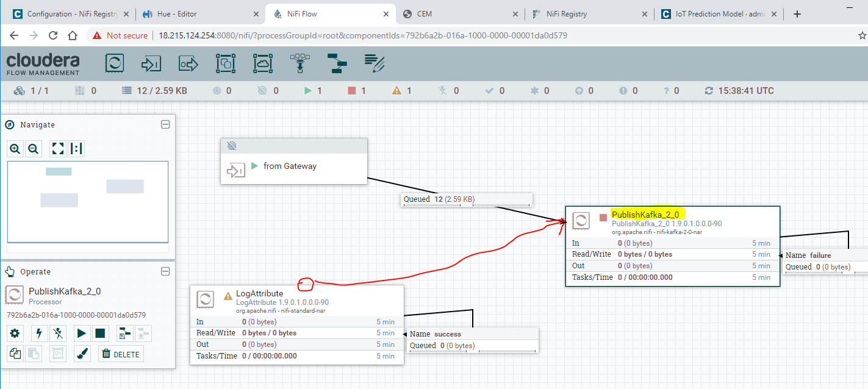Click the 15:38:41 UTC refresh time
Image resolution: width=868 pixels, height=389 pixels.
739,91
